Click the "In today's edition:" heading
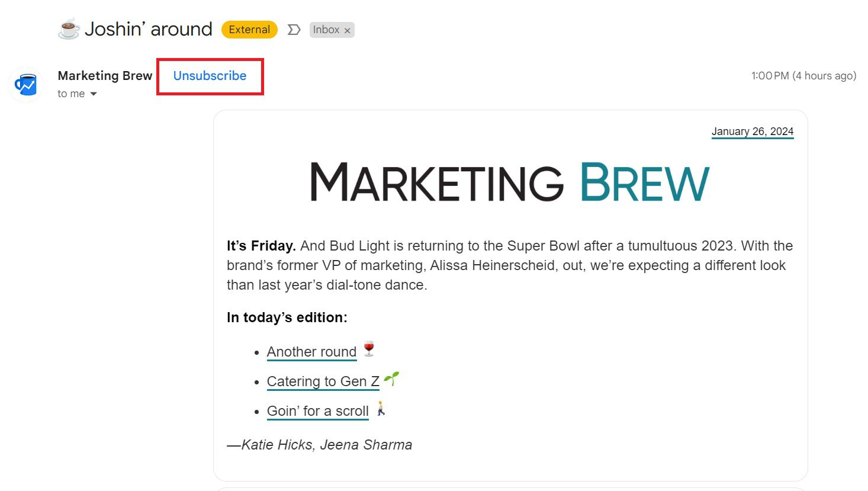868x491 pixels. click(x=287, y=317)
